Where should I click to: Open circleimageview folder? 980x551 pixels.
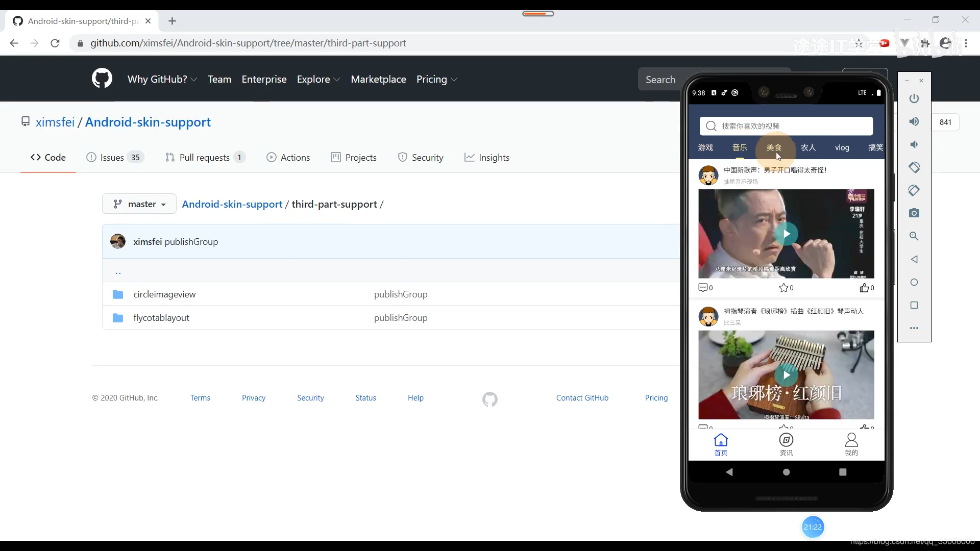point(164,294)
